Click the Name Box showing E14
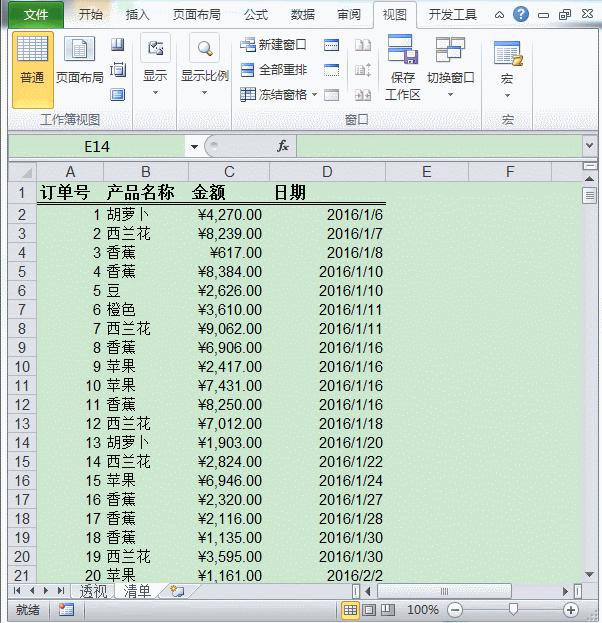 [97, 147]
